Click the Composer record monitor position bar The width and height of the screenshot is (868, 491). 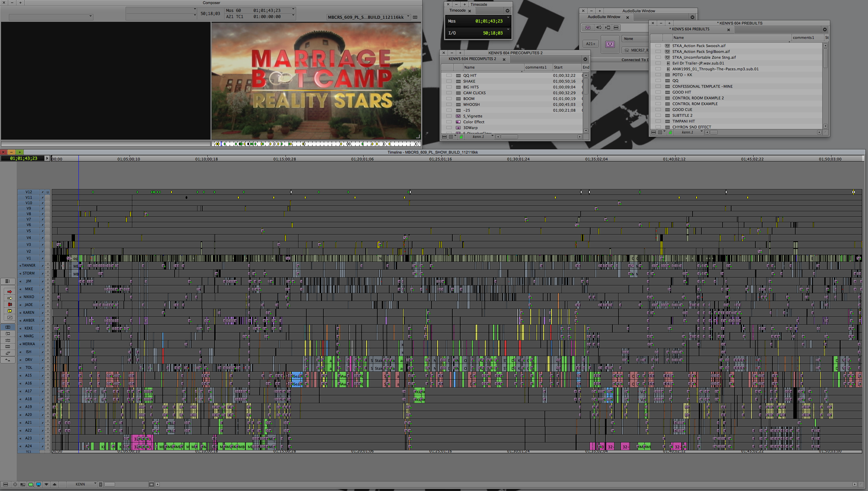point(316,144)
